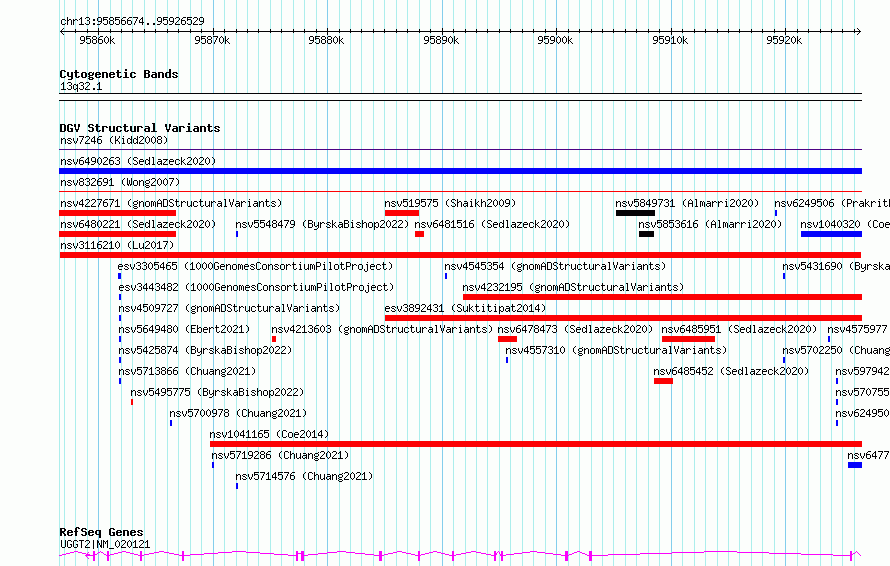Click the DGV Structural Variants track title
The width and height of the screenshot is (890, 566).
[x=140, y=128]
